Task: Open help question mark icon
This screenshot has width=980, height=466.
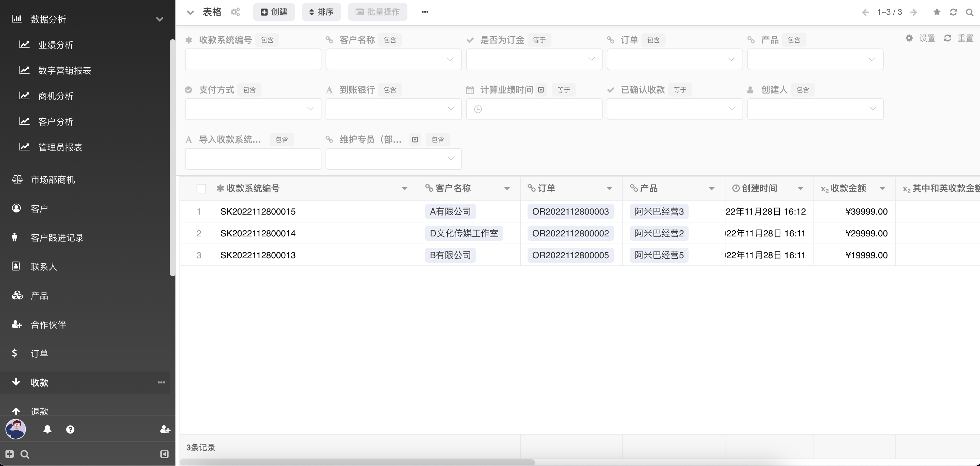Action: pyautogui.click(x=70, y=429)
